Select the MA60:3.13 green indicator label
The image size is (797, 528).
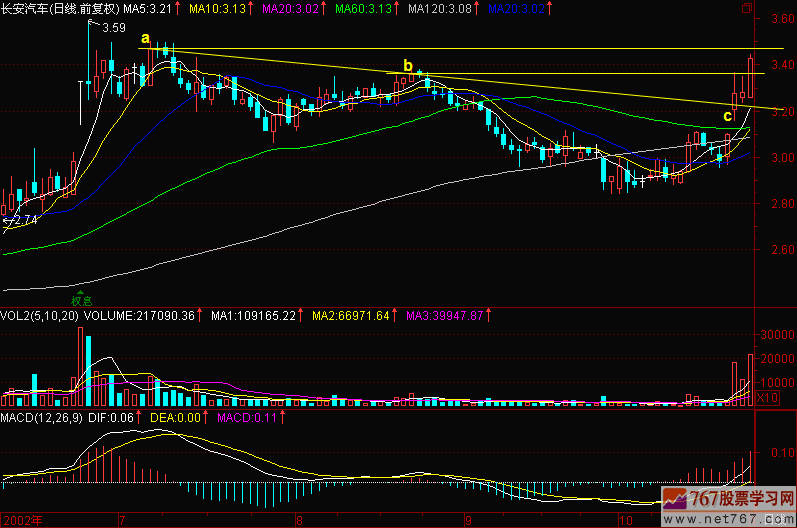370,8
